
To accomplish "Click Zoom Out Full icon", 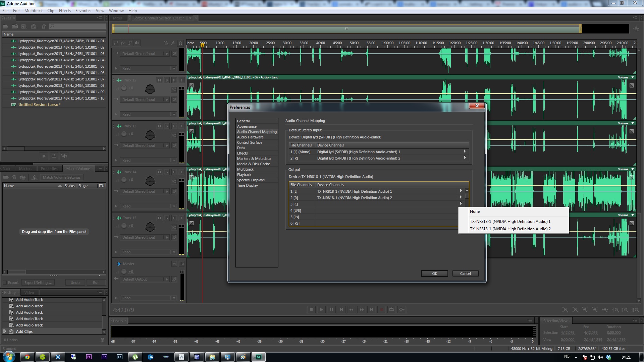I will point(605,310).
